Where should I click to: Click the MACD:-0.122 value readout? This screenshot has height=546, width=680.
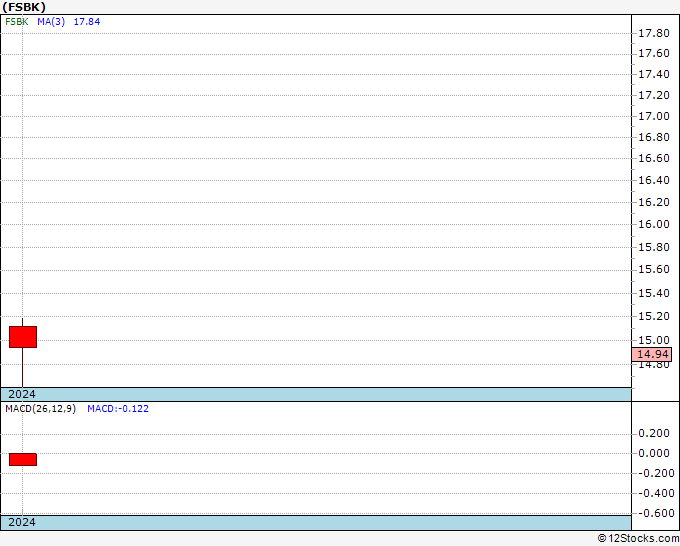[118, 409]
